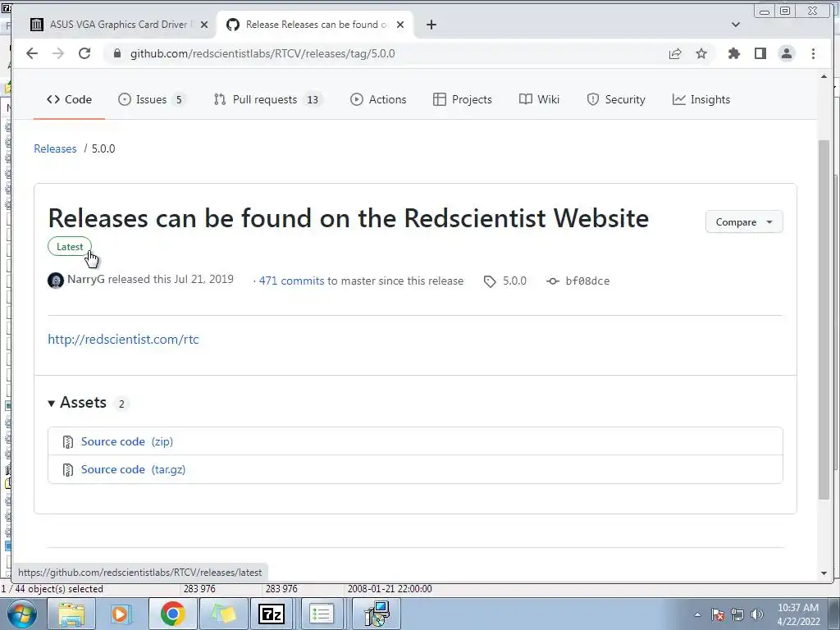Click the scrollbar down arrow
This screenshot has height=630, width=840.
pyautogui.click(x=824, y=573)
